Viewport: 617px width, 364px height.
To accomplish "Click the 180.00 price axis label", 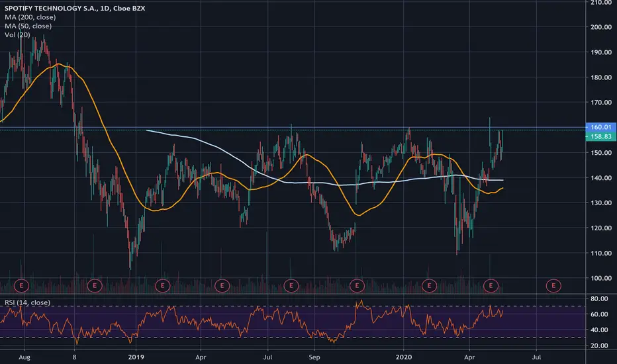I will point(601,77).
